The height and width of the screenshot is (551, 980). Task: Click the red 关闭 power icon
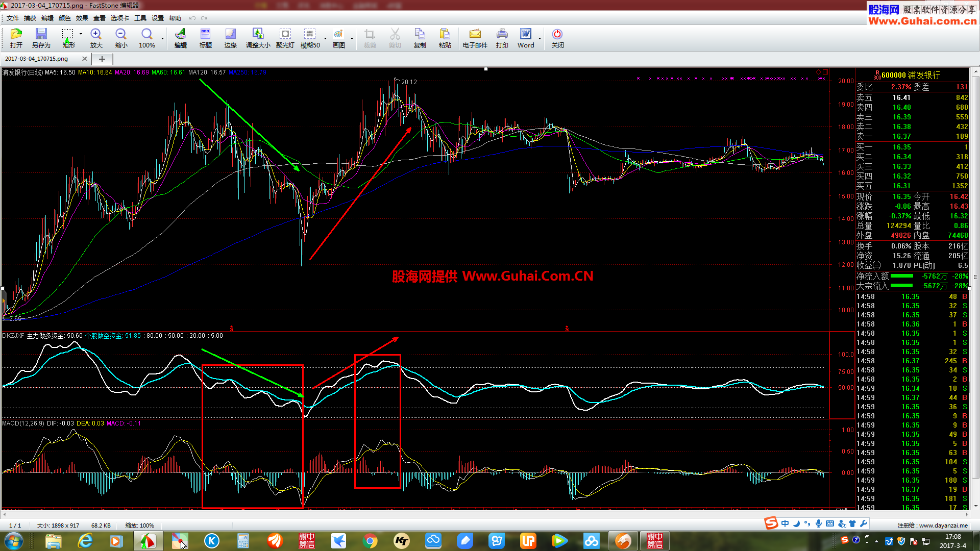(557, 38)
